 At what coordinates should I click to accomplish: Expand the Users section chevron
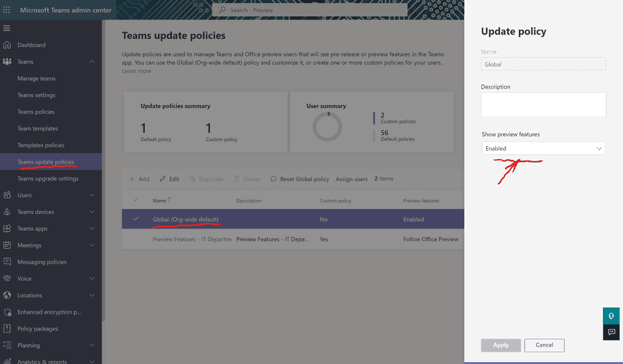click(92, 195)
